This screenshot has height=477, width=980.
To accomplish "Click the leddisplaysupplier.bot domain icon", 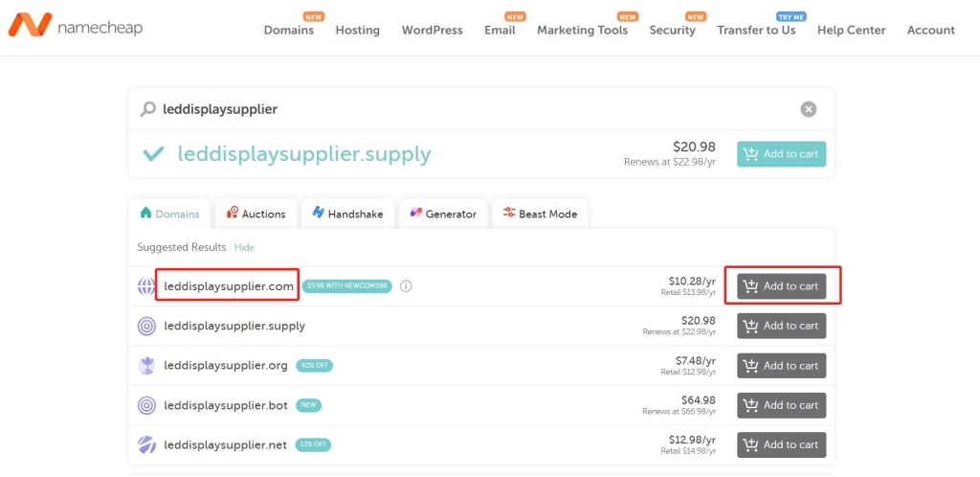I will tap(146, 405).
